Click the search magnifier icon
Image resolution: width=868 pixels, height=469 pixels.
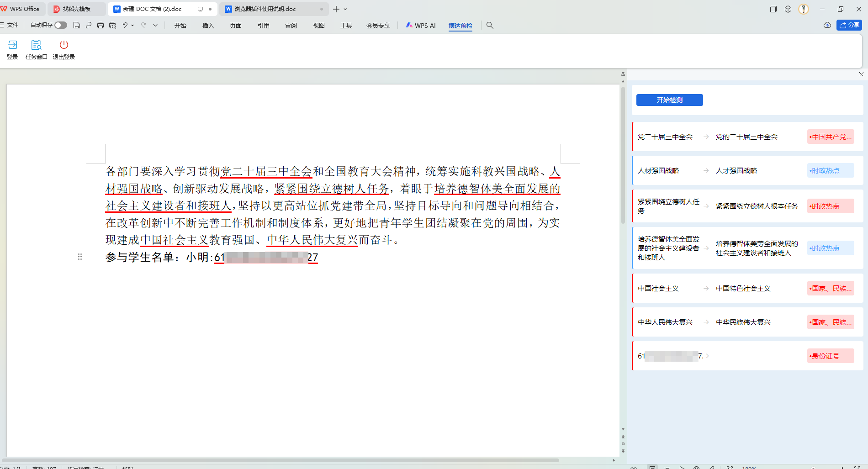490,26
